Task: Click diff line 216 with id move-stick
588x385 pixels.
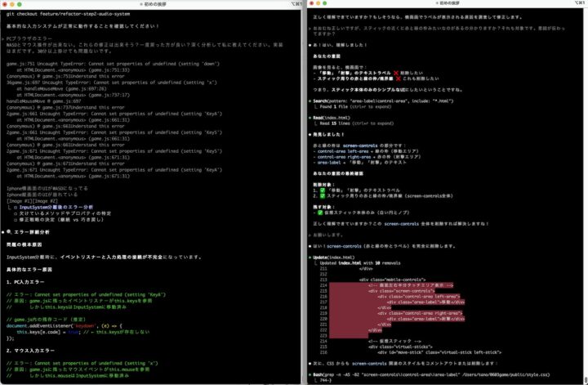Action: (439, 352)
